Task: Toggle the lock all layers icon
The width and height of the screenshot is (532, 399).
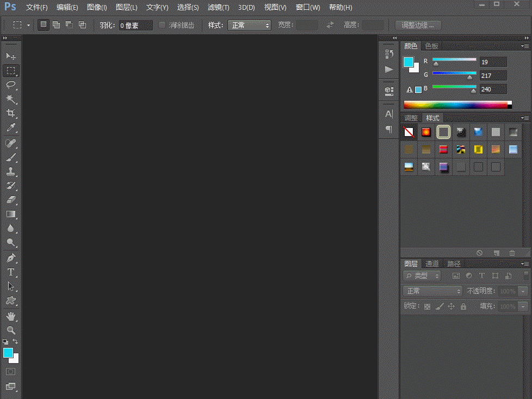Action: [x=463, y=306]
